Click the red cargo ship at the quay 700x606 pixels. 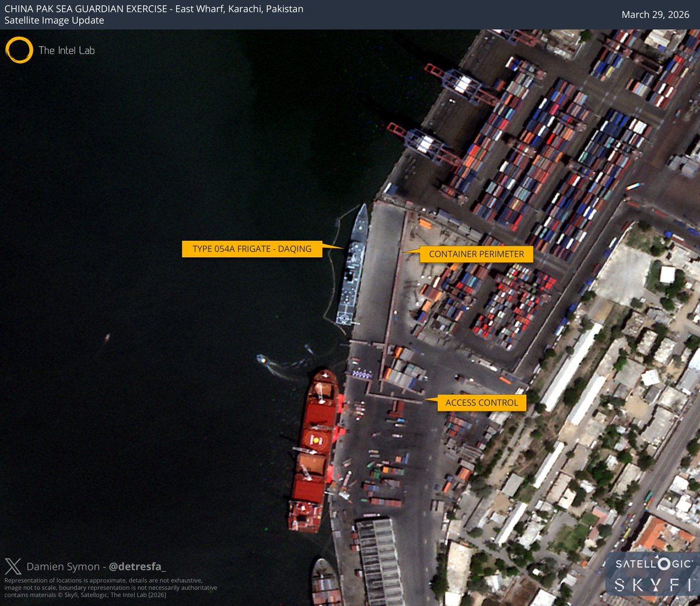[x=314, y=450]
